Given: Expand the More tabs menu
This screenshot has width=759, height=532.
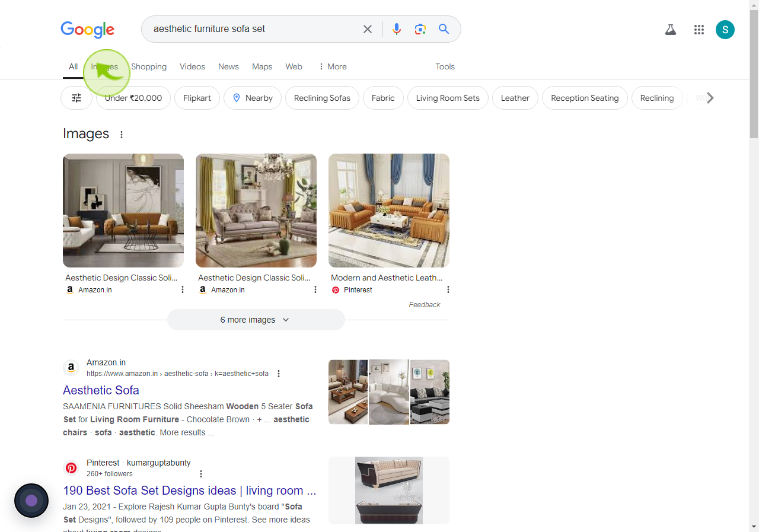Looking at the screenshot, I should coord(332,66).
